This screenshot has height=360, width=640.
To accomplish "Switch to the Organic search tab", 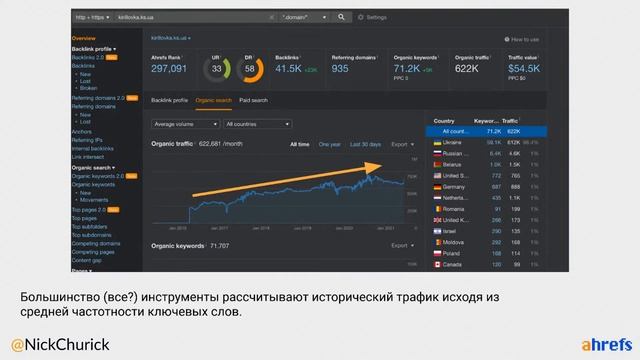I will [x=213, y=100].
